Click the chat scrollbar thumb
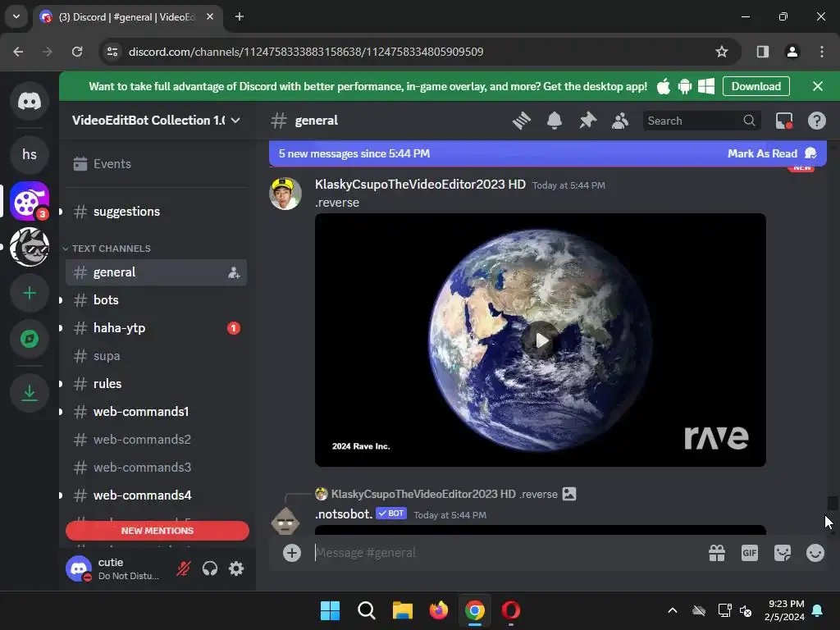Screen dimensions: 840x630 pyautogui.click(x=832, y=504)
